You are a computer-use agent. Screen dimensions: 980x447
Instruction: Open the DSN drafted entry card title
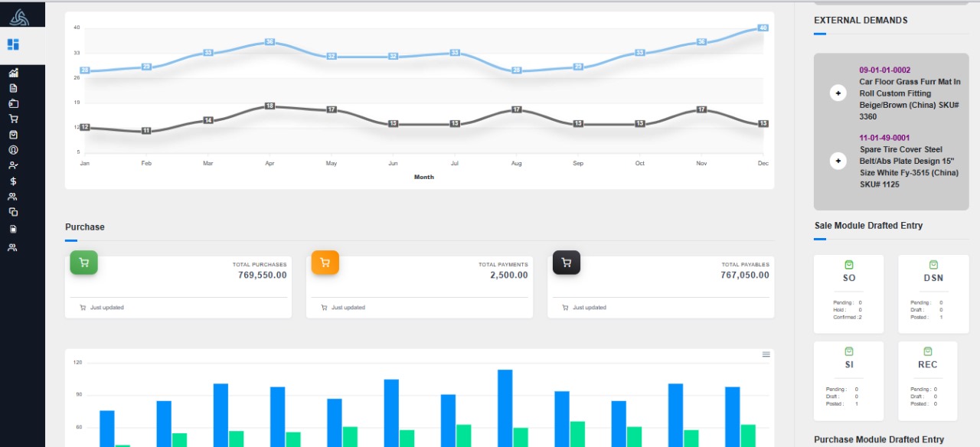tap(933, 278)
